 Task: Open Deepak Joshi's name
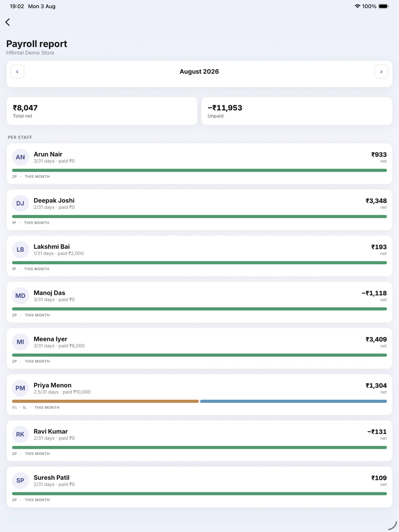tap(54, 200)
